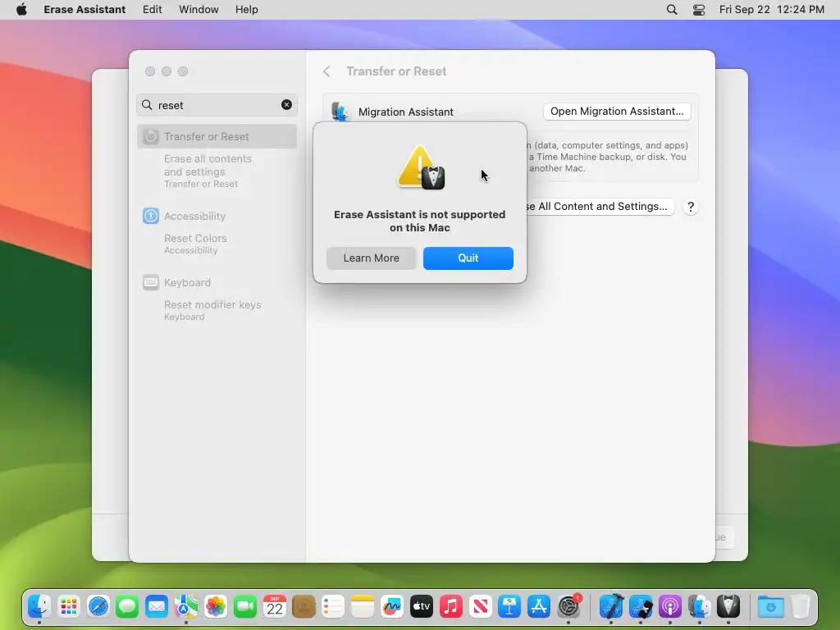Click the date and time clock
Image resolution: width=840 pixels, height=630 pixels.
[x=771, y=10]
